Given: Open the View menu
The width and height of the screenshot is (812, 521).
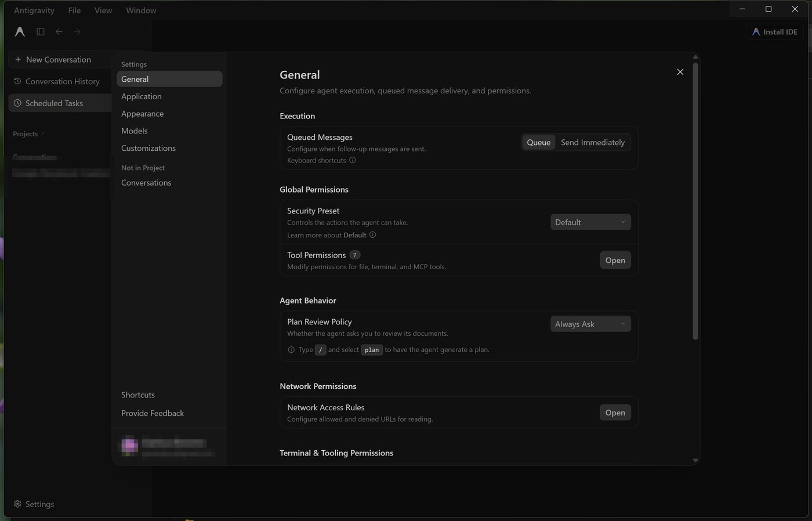Looking at the screenshot, I should pyautogui.click(x=103, y=10).
